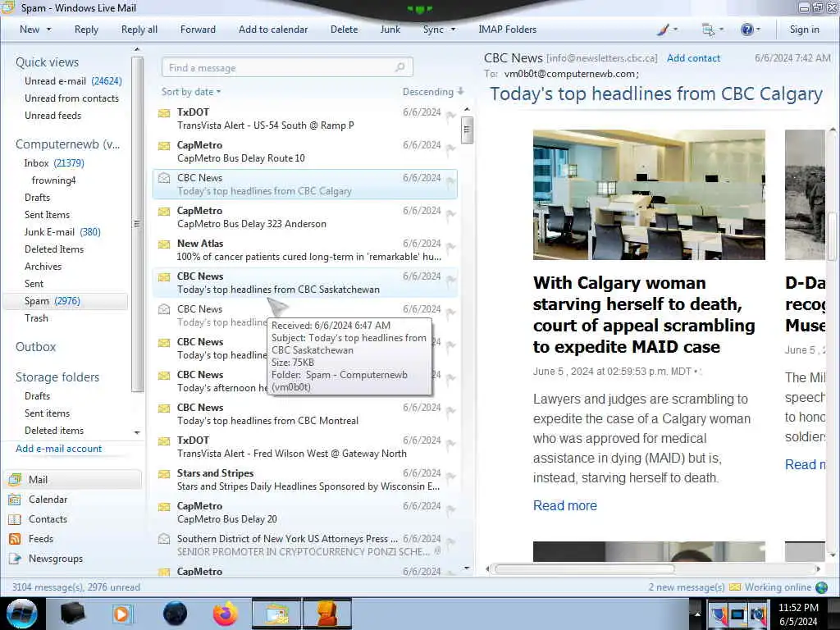Show hidden system tray icons
The height and width of the screenshot is (630, 840).
coord(697,614)
